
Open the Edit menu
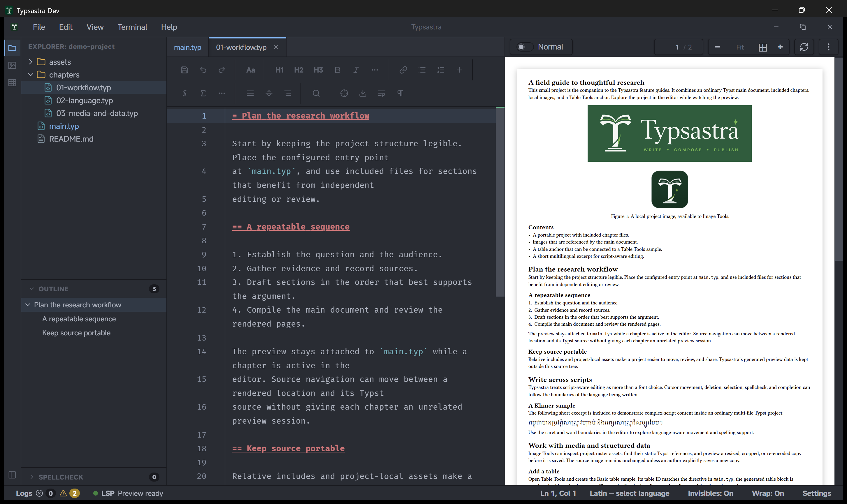point(66,27)
